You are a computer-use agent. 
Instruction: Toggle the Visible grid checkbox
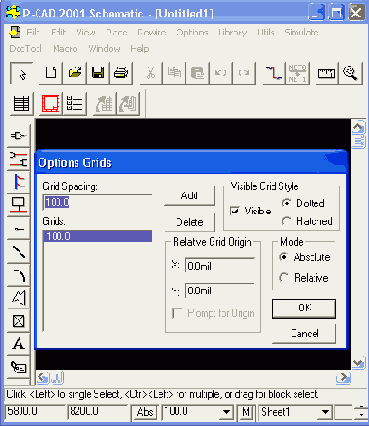[x=235, y=211]
